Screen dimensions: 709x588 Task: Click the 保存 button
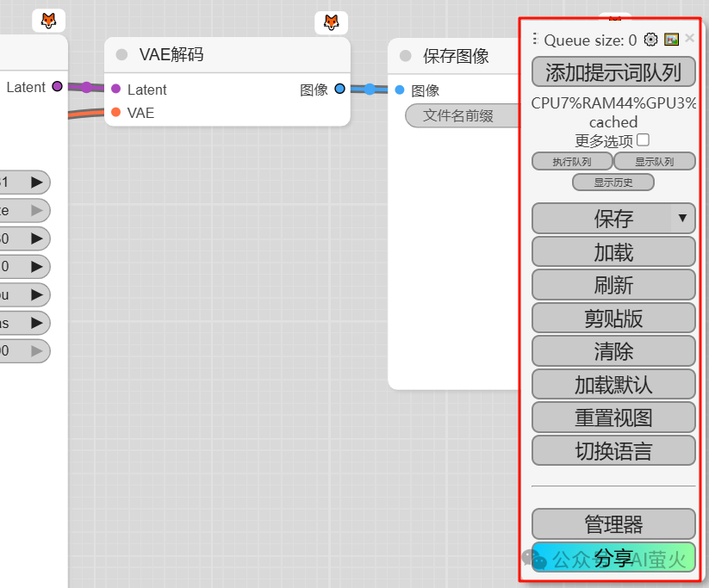(x=613, y=219)
